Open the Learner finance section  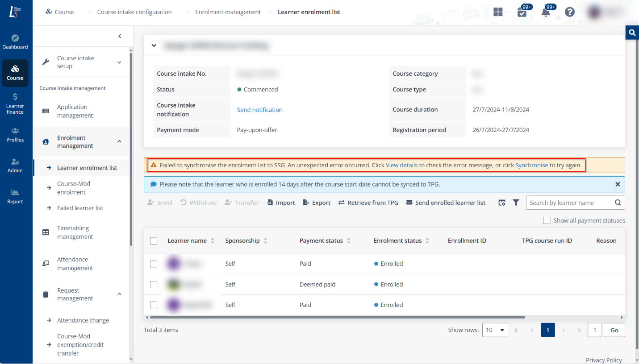[x=15, y=103]
